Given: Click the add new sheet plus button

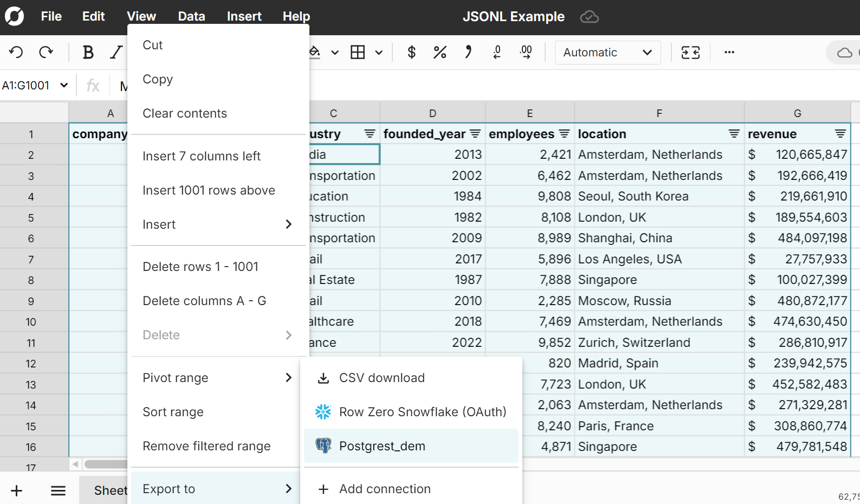Looking at the screenshot, I should click(x=17, y=490).
